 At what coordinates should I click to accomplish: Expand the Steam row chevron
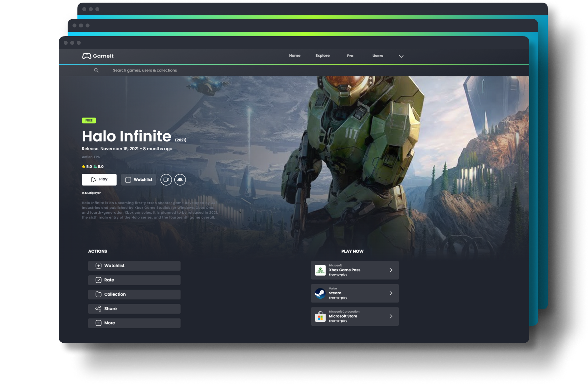[391, 293]
